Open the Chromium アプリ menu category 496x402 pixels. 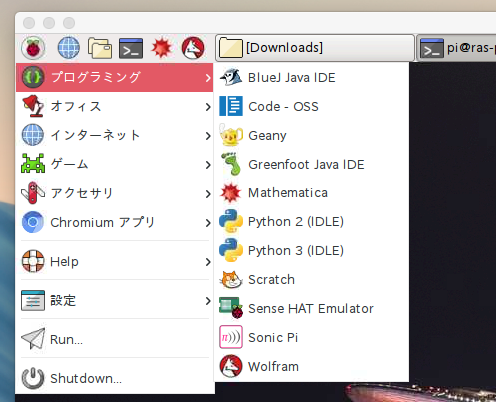click(114, 222)
